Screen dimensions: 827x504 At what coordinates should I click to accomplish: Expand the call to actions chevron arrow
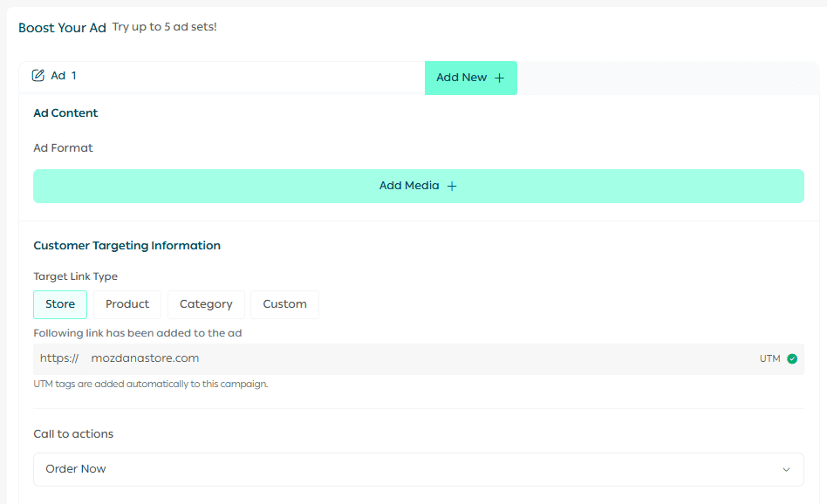tap(786, 469)
